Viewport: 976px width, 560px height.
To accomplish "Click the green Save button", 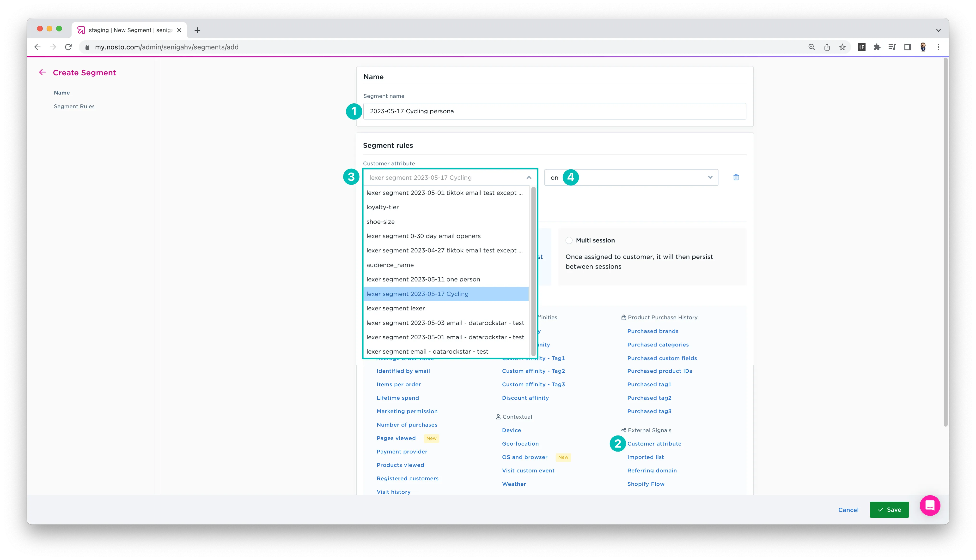I will pos(889,510).
